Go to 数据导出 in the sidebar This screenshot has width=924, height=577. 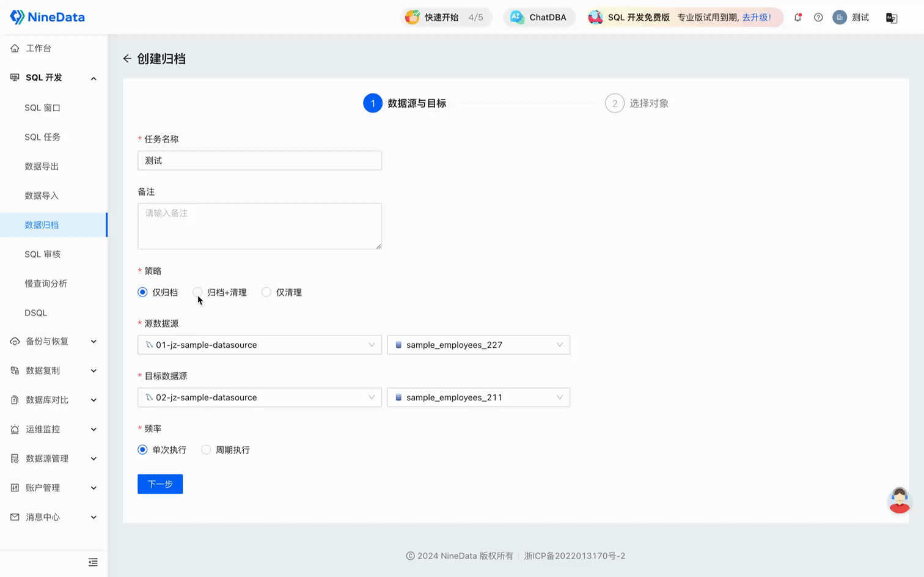[x=42, y=166]
